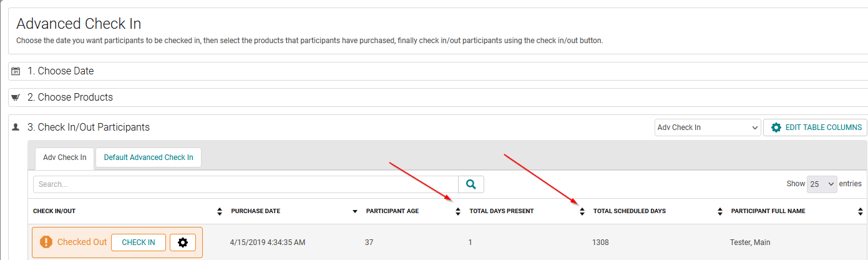Click the magnifying glass search button

[471, 184]
